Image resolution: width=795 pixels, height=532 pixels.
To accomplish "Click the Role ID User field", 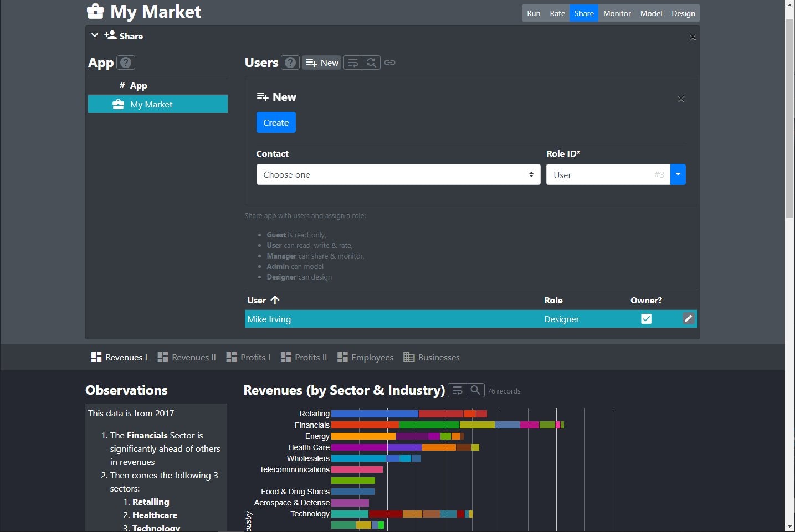I will (608, 174).
